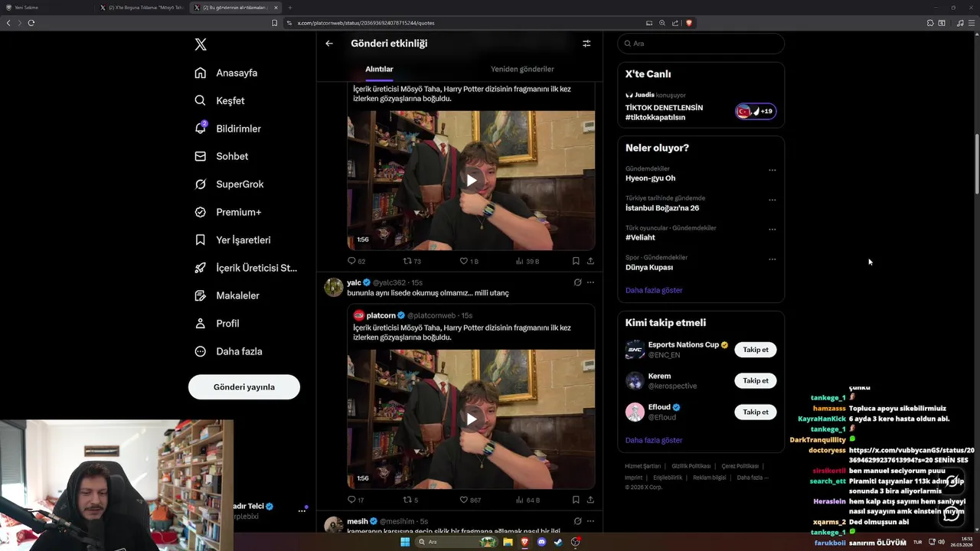Image resolution: width=980 pixels, height=551 pixels.
Task: Click the Profil person icon
Action: 201,324
